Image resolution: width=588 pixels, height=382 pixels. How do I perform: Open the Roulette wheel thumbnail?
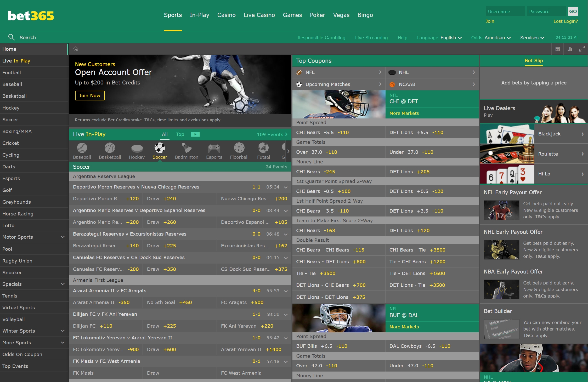(x=507, y=154)
